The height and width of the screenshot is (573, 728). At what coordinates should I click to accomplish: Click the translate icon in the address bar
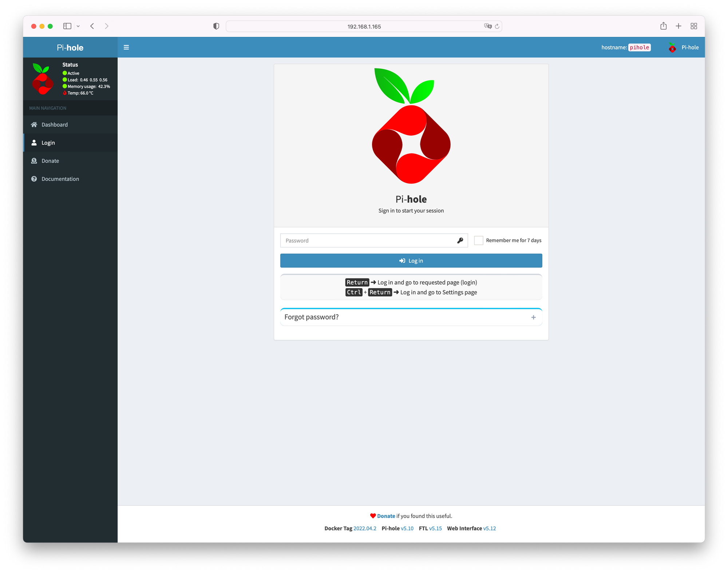point(488,26)
